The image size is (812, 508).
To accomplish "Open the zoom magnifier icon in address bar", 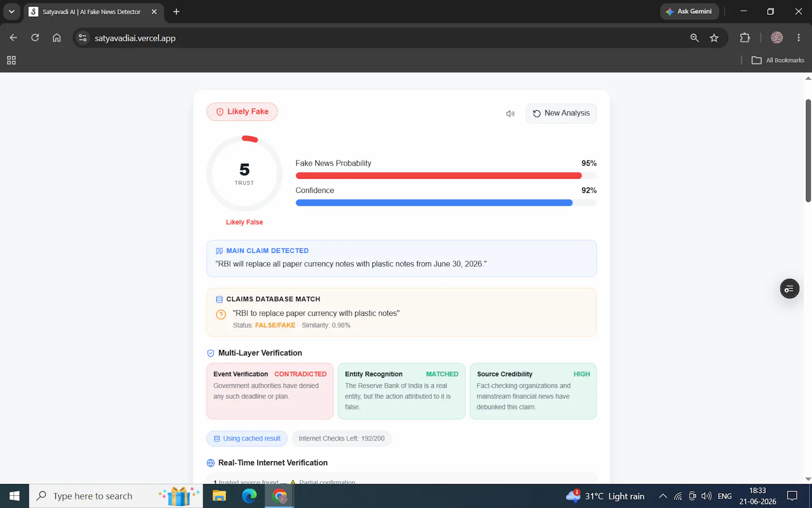I will point(694,38).
